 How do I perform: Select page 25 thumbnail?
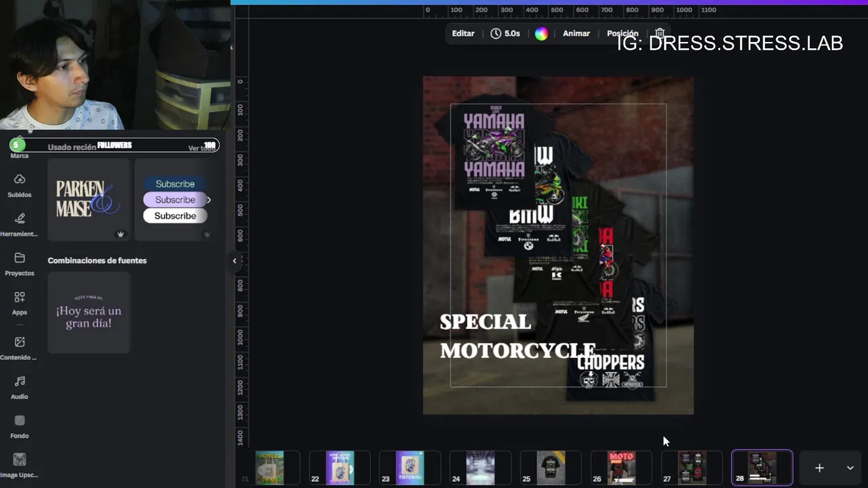[551, 468]
